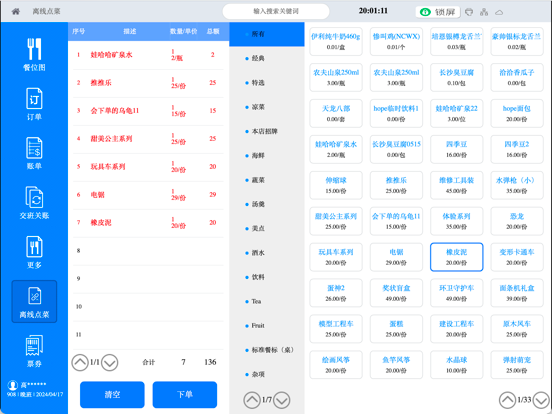Click the cloud icon in top bar
The image size is (552, 414).
[499, 13]
